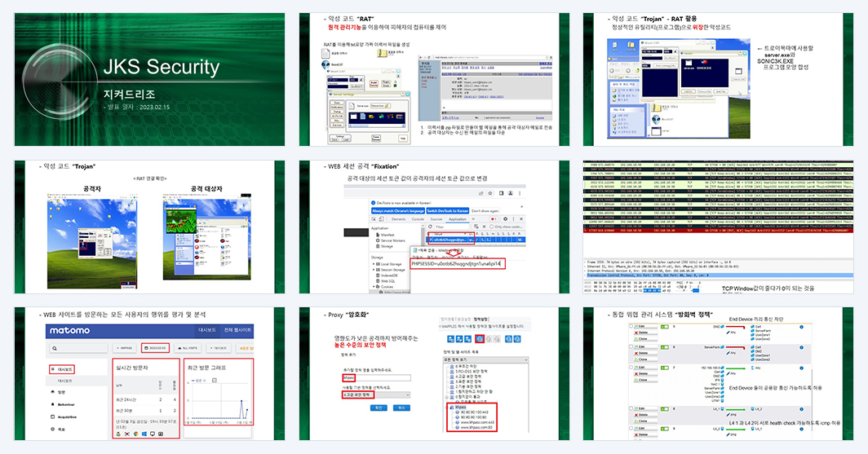Click the Manifest file icon in Application panel
The image size is (868, 454).
378,235
